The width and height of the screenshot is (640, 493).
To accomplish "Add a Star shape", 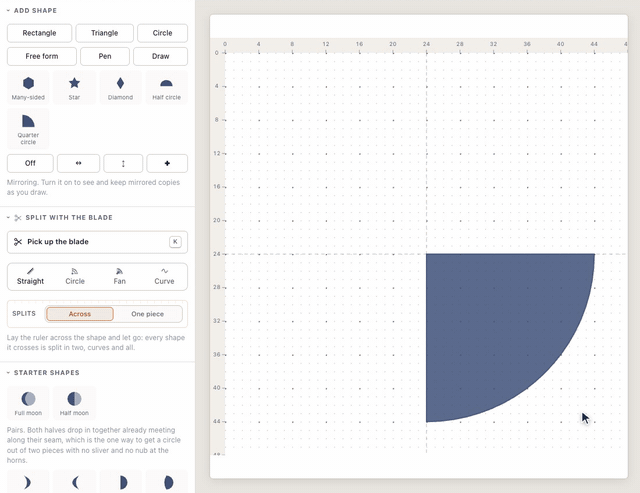I will (x=74, y=87).
